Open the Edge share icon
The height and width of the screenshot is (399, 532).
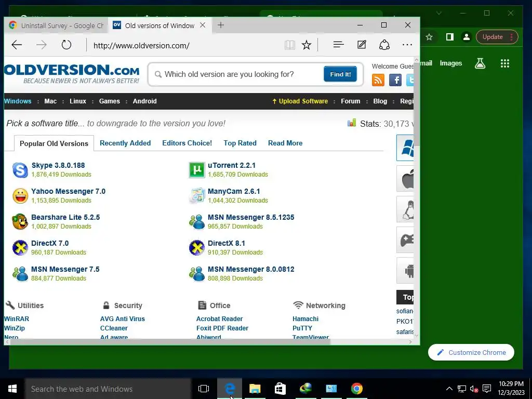click(384, 45)
